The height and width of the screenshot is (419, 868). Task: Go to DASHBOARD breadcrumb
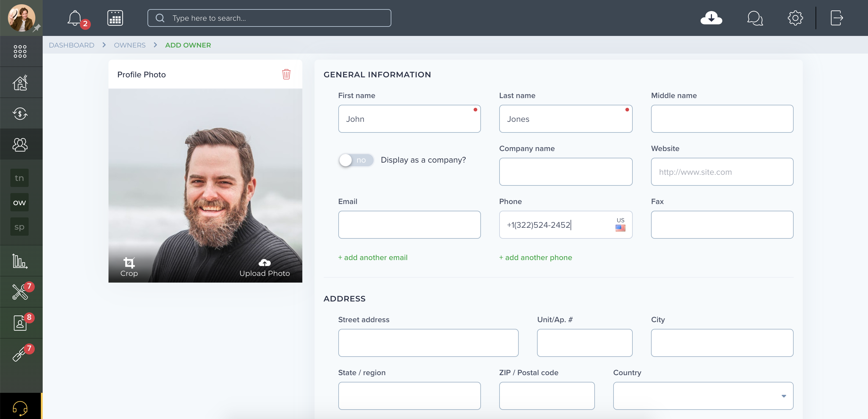[71, 45]
